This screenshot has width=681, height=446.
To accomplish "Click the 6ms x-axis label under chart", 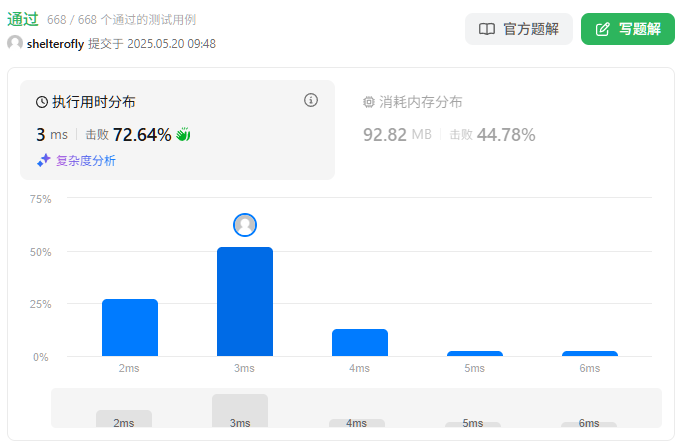I will (589, 368).
